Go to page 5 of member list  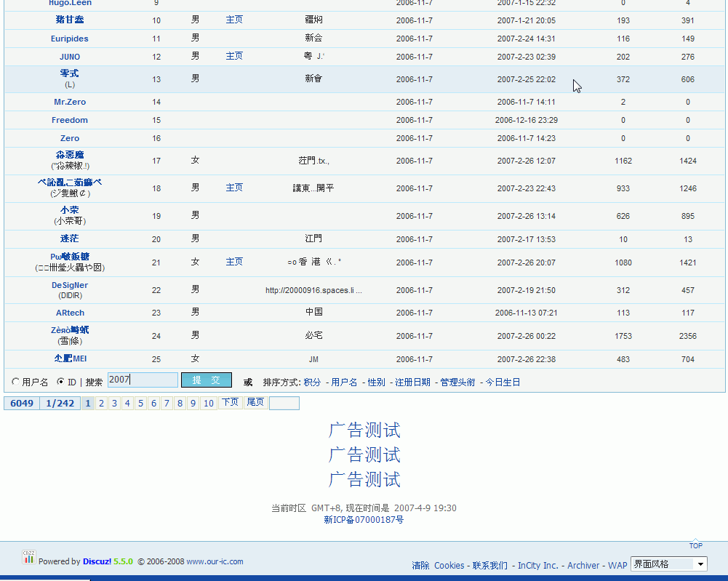[140, 404]
